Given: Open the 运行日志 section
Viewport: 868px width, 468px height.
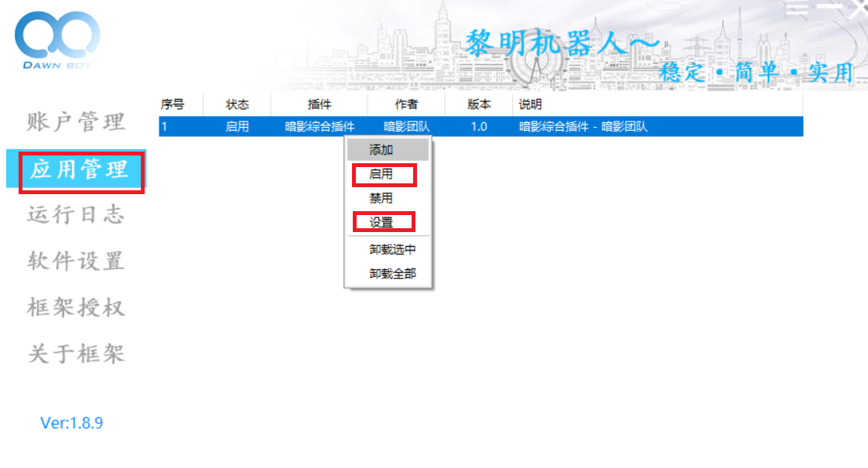Looking at the screenshot, I should coord(77,214).
